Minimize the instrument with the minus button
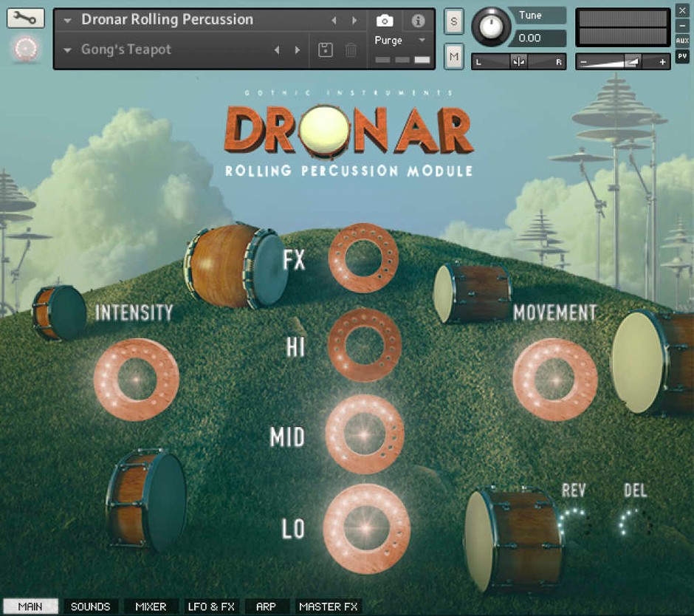The image size is (694, 616). [682, 26]
